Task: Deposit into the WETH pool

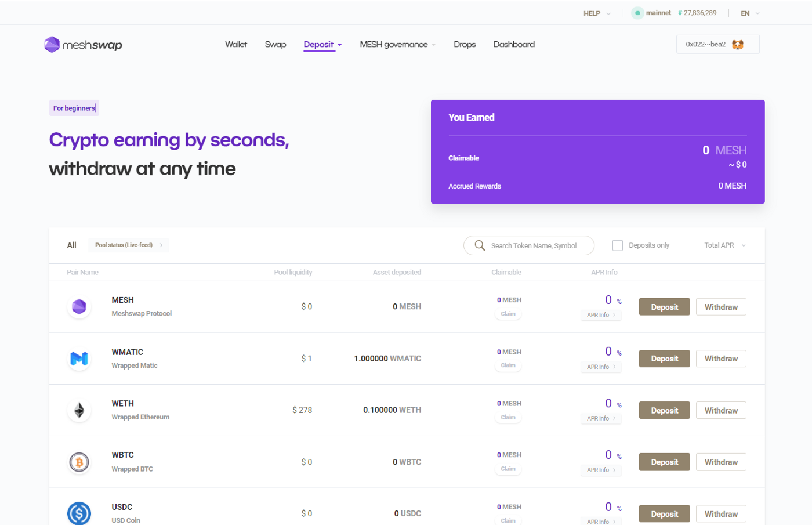Action: coord(665,410)
